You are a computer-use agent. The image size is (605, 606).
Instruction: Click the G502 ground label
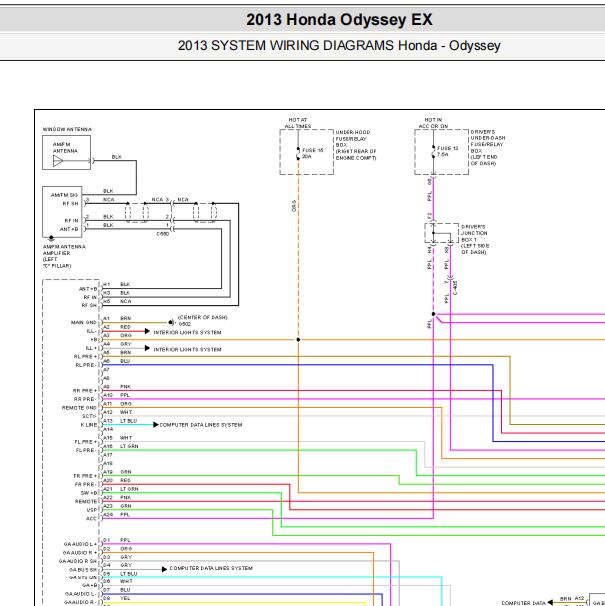185,324
